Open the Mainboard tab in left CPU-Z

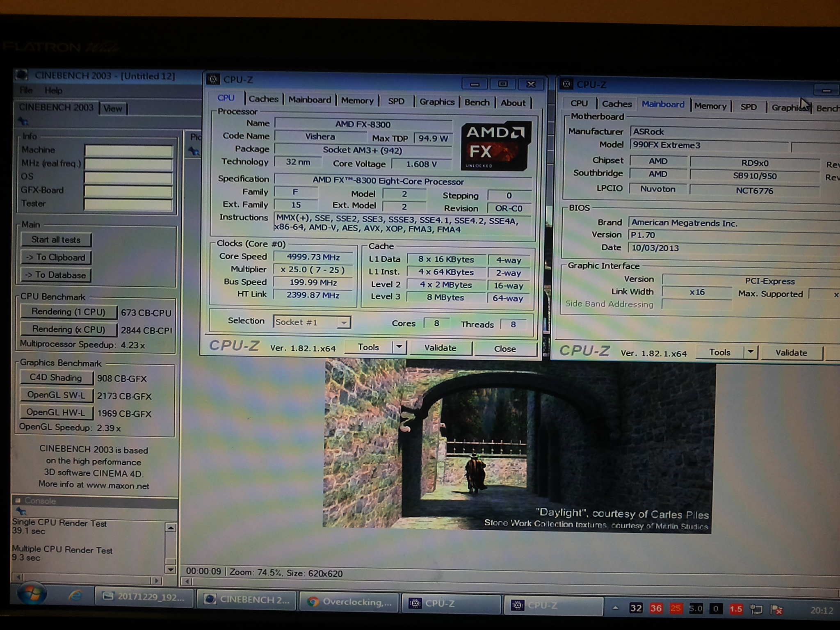[310, 100]
